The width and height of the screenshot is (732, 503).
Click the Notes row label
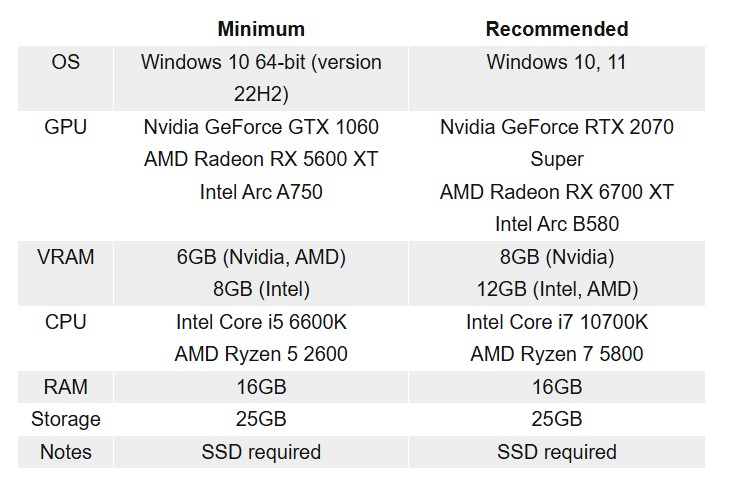click(65, 452)
